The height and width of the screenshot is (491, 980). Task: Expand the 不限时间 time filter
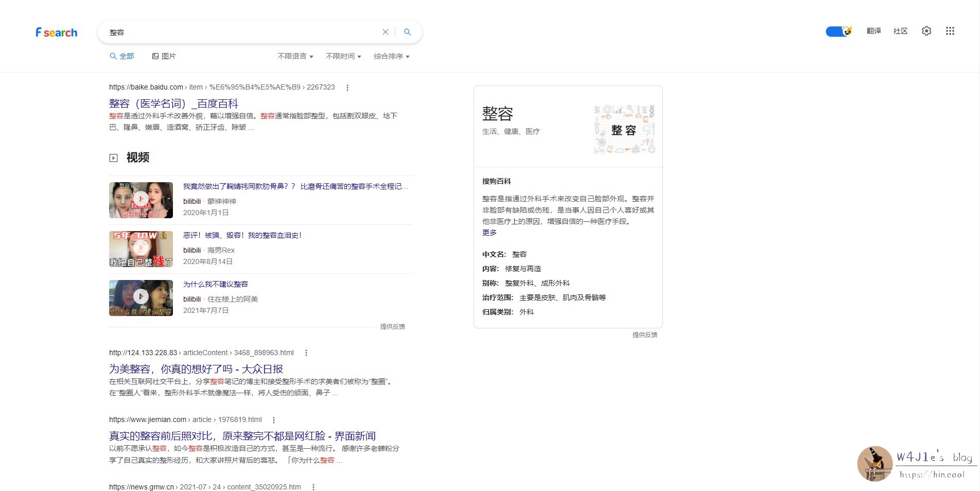click(x=343, y=56)
